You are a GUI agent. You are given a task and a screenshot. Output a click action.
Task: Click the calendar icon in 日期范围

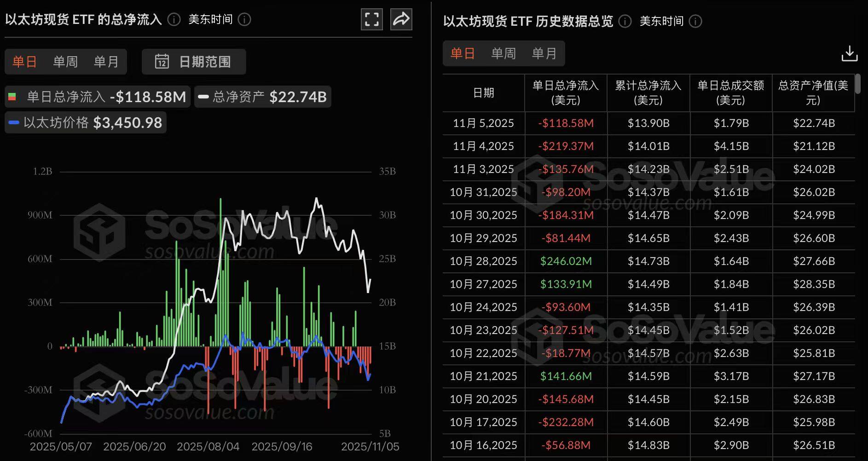[162, 62]
